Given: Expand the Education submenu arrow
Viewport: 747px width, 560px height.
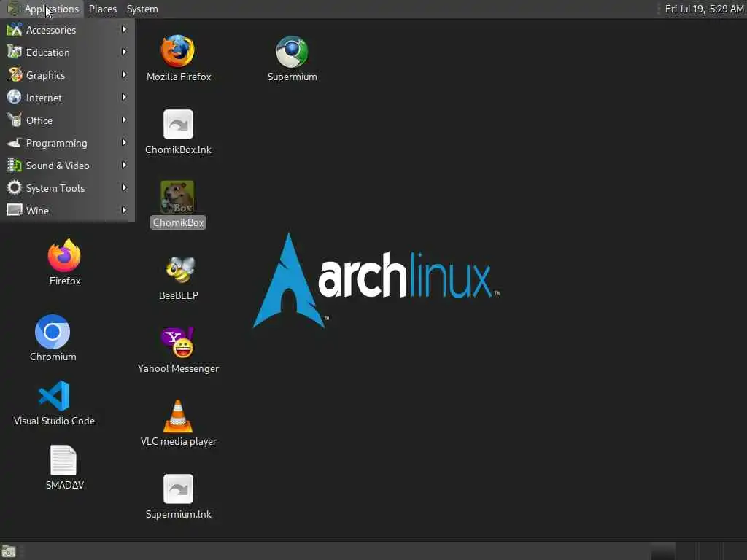Looking at the screenshot, I should click(124, 52).
